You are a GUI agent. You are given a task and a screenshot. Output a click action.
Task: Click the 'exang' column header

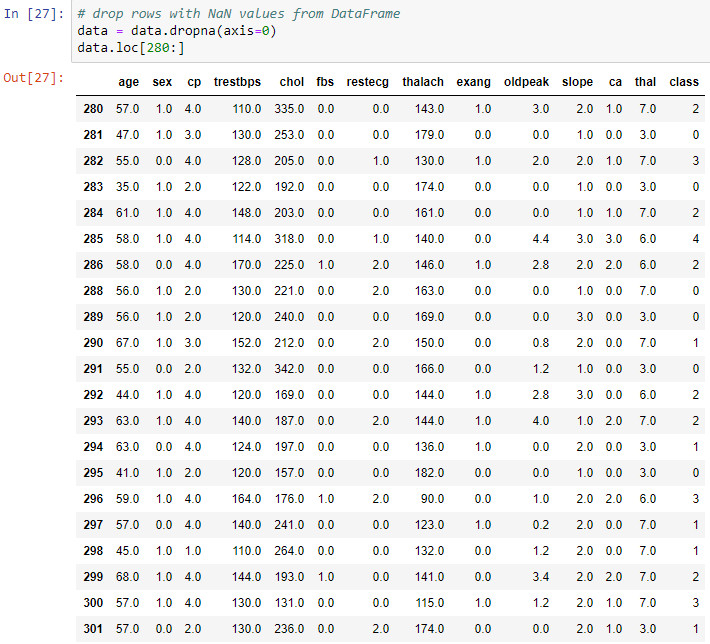[474, 82]
